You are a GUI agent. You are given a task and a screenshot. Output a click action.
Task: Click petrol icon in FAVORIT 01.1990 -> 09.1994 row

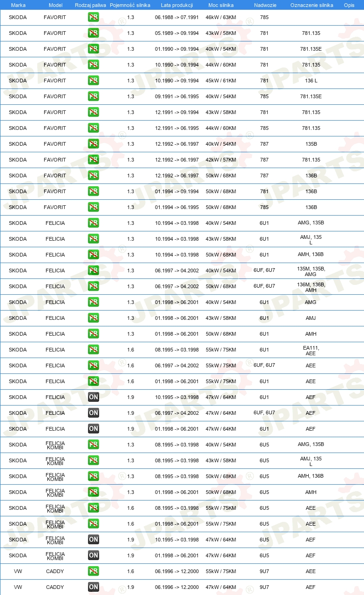(93, 49)
